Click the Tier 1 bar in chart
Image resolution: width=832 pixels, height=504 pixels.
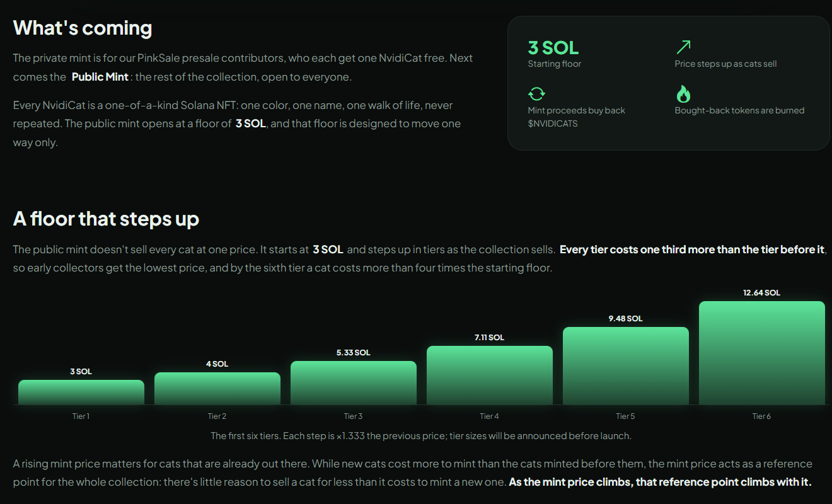(81, 392)
